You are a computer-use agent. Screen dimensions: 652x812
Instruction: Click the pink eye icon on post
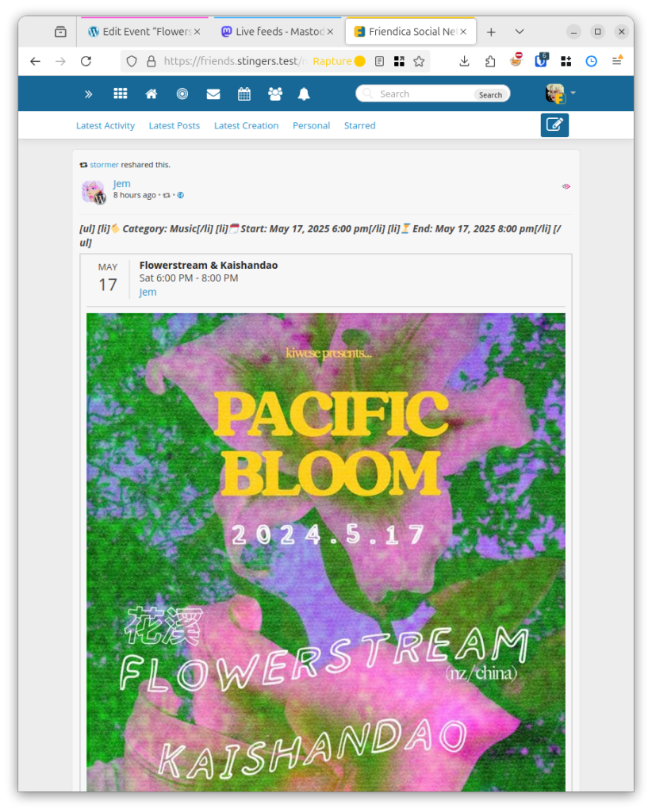tap(566, 186)
